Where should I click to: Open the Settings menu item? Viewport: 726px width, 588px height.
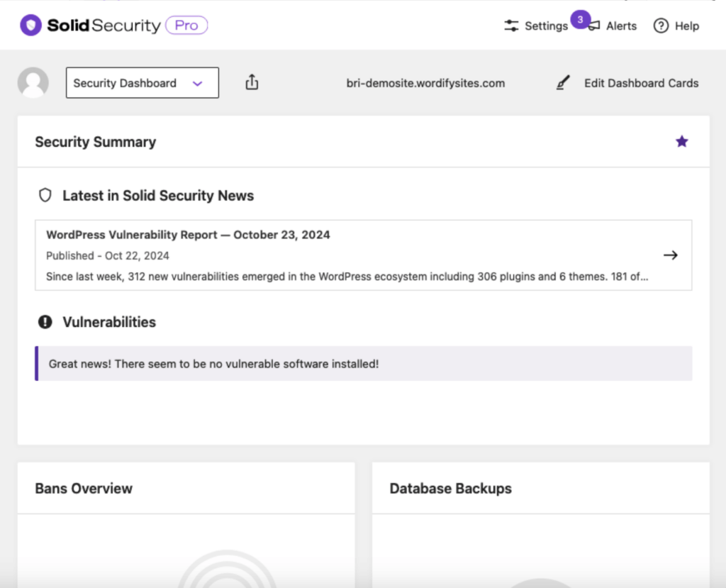tap(536, 26)
